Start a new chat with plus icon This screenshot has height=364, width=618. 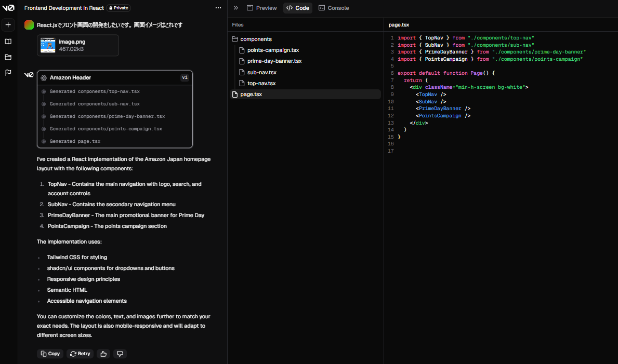pyautogui.click(x=8, y=25)
